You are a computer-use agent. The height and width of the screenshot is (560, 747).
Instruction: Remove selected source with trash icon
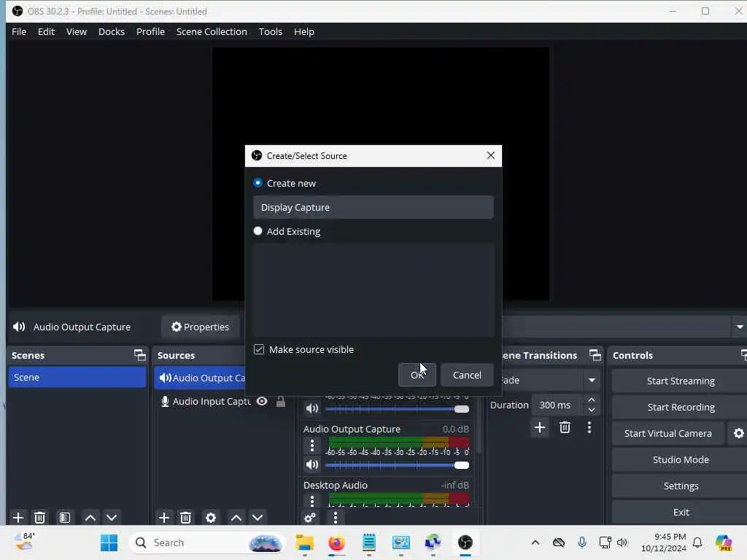pyautogui.click(x=185, y=518)
